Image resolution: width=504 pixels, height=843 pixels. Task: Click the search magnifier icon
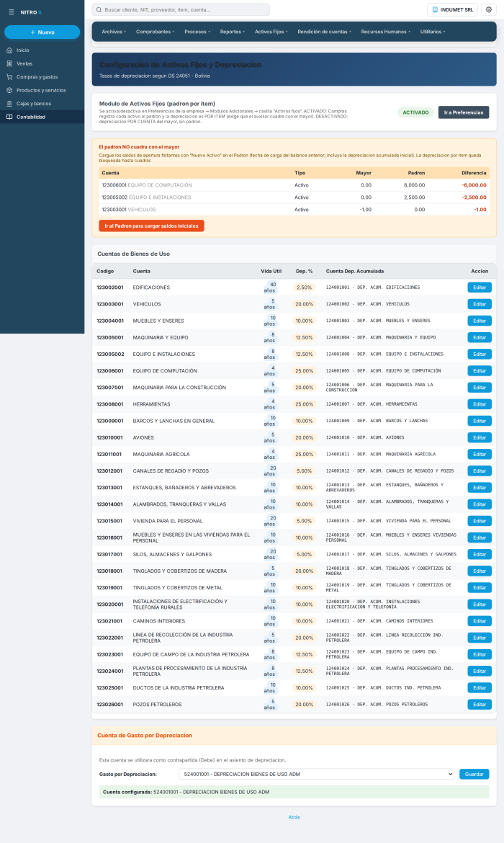click(99, 9)
